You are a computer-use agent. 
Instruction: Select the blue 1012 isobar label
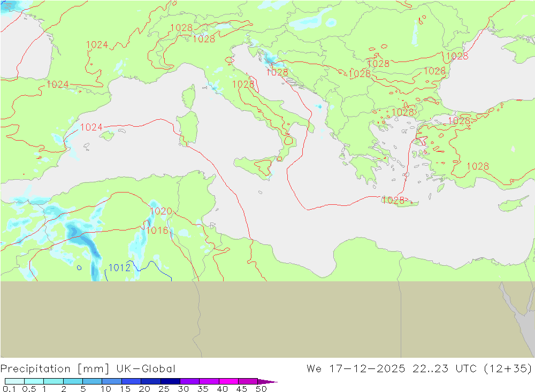[119, 268]
